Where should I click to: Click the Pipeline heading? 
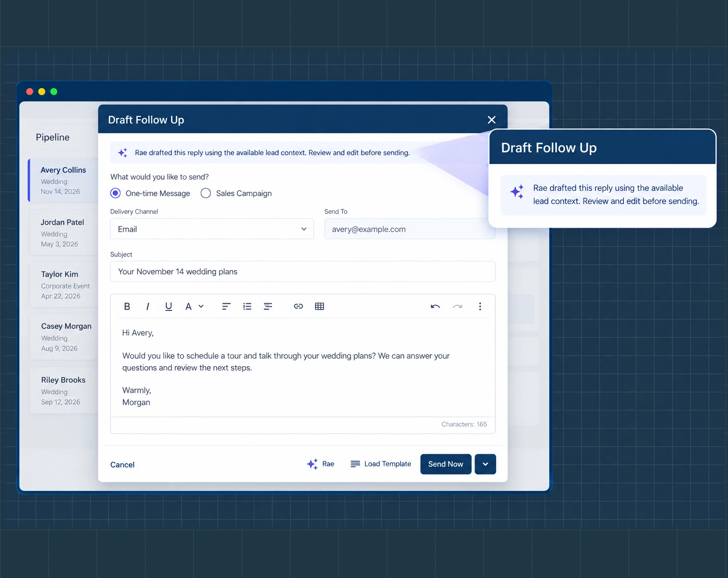(x=53, y=137)
